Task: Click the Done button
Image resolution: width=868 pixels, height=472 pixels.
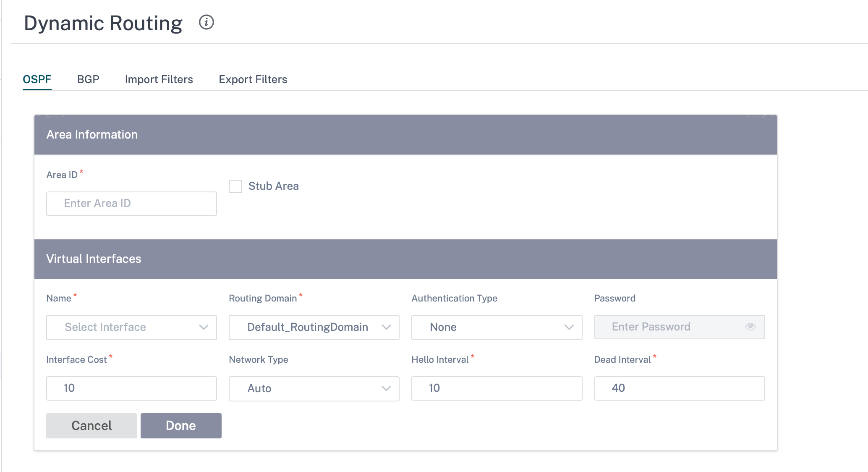Action: pos(181,426)
